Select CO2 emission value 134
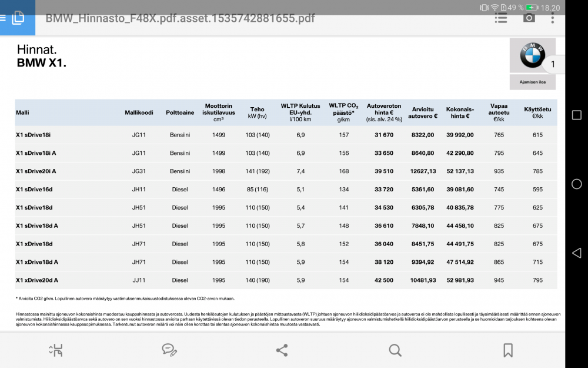The image size is (588, 368). [344, 190]
